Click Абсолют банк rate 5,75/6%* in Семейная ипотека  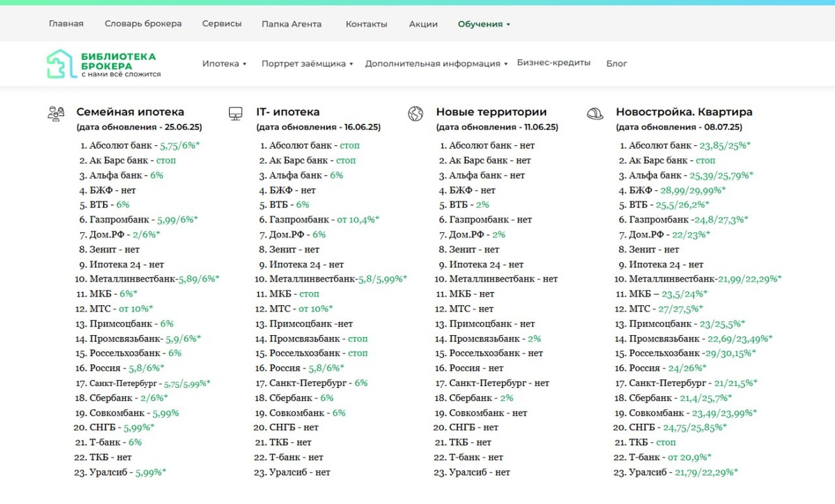[180, 146]
